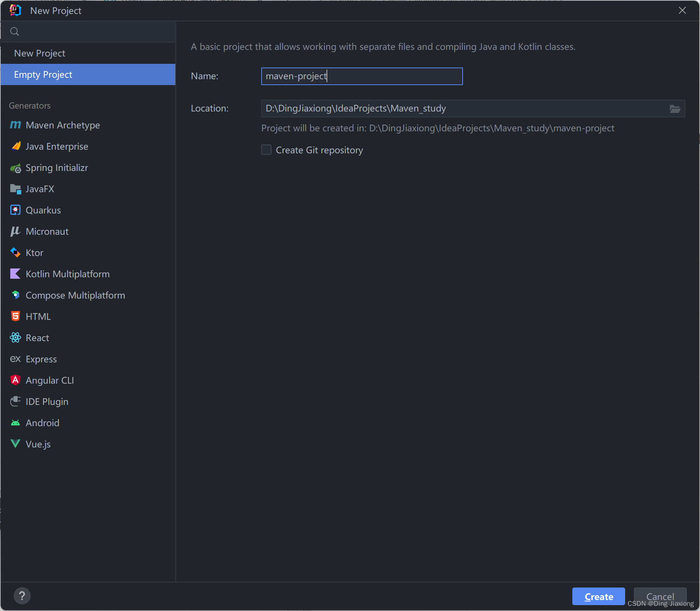Click the Name field containing maven-project
The width and height of the screenshot is (700, 611).
pyautogui.click(x=362, y=76)
